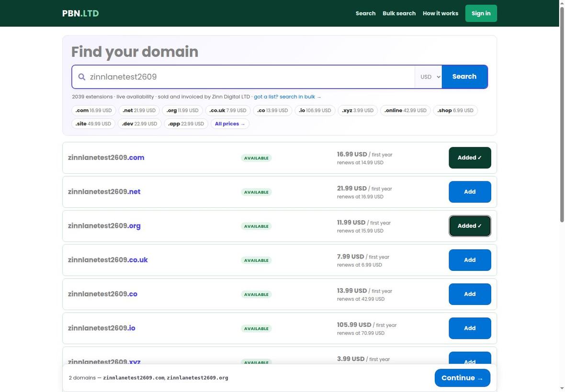Screen dimensions: 565x392
Task: Add zinnlanetest2609.net to cart
Action: (470, 191)
